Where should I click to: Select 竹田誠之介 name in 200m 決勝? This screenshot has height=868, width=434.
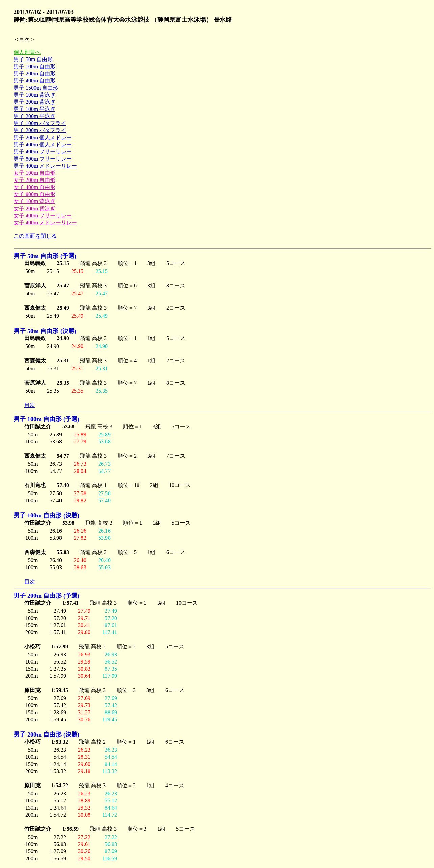coord(38,829)
